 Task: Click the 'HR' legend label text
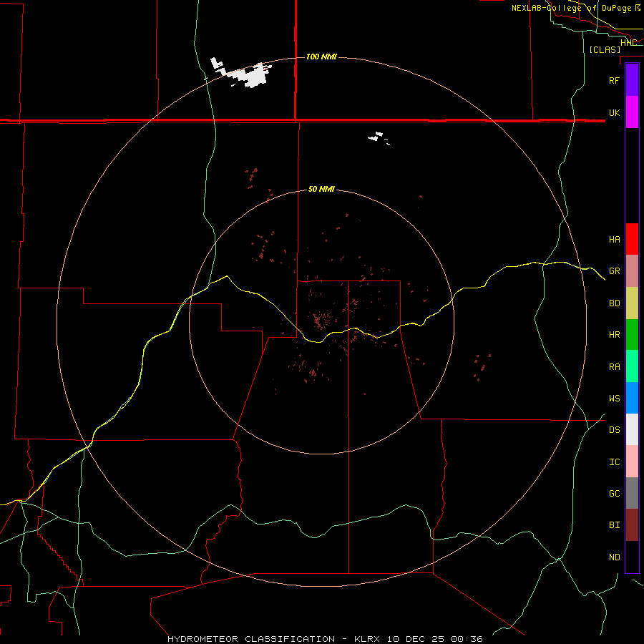615,334
